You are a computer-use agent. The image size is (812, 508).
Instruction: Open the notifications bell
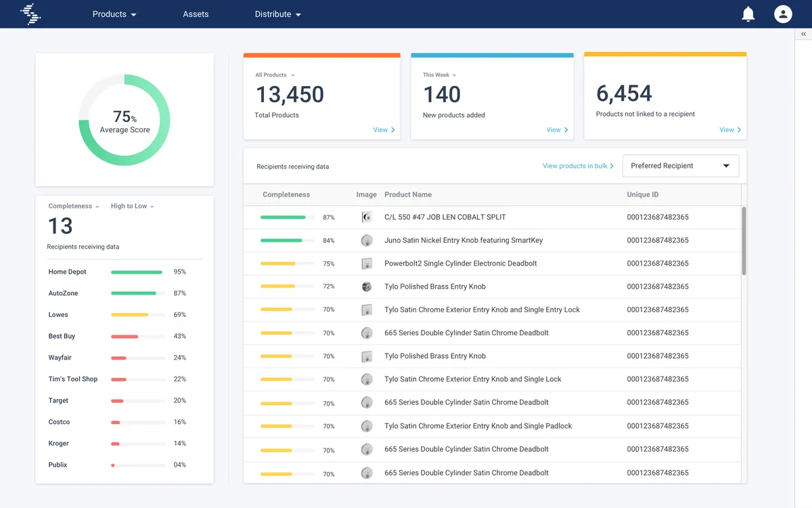(748, 14)
